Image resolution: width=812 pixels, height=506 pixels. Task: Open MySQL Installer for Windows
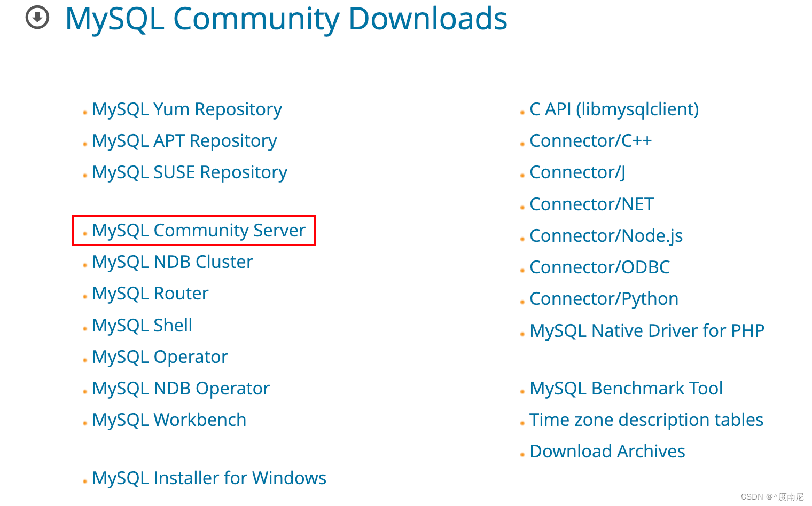pyautogui.click(x=209, y=478)
